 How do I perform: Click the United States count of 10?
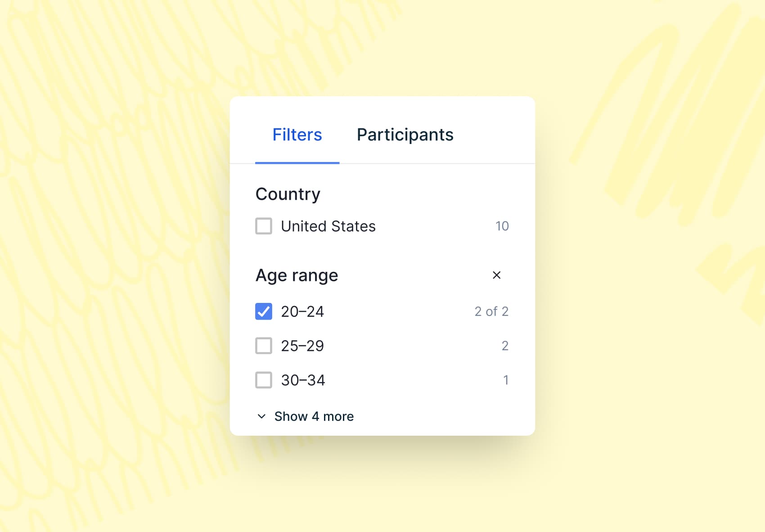pyautogui.click(x=502, y=226)
